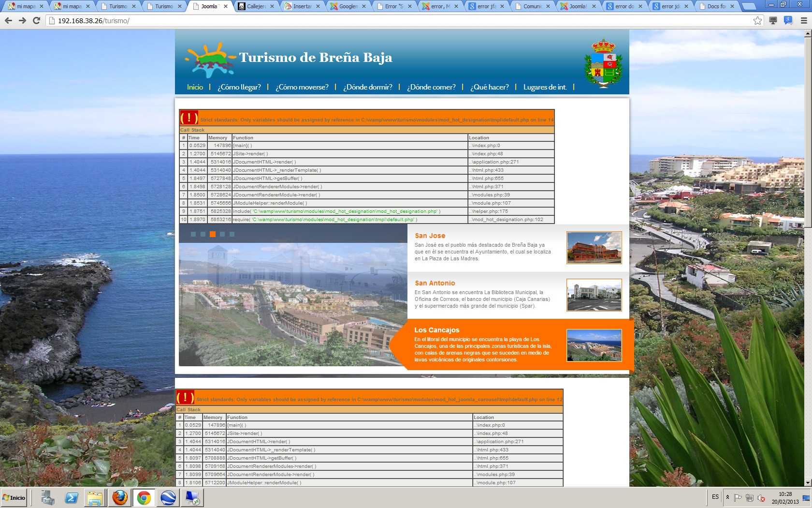Close the active Joomla tab
This screenshot has height=508, width=812.
tap(226, 6)
